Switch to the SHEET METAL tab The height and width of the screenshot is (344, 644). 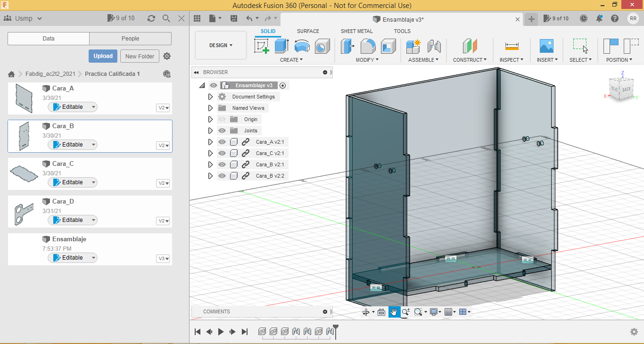click(x=356, y=31)
